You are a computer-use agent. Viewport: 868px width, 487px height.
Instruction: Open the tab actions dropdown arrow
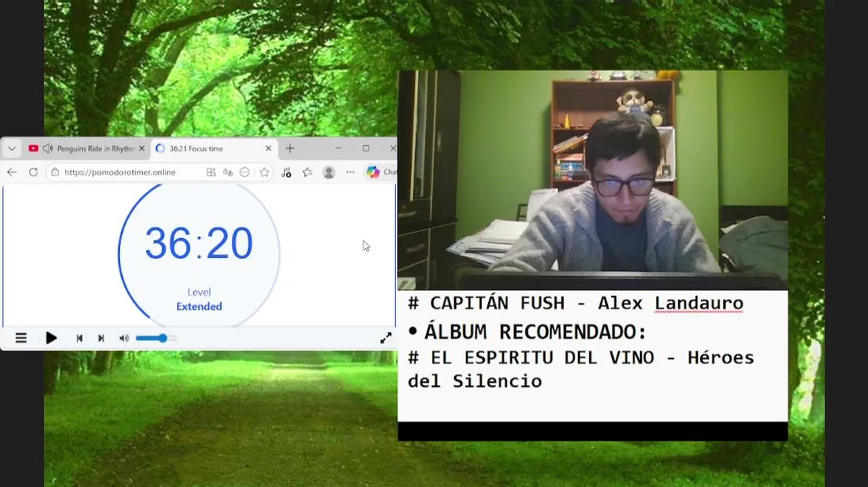click(x=11, y=149)
